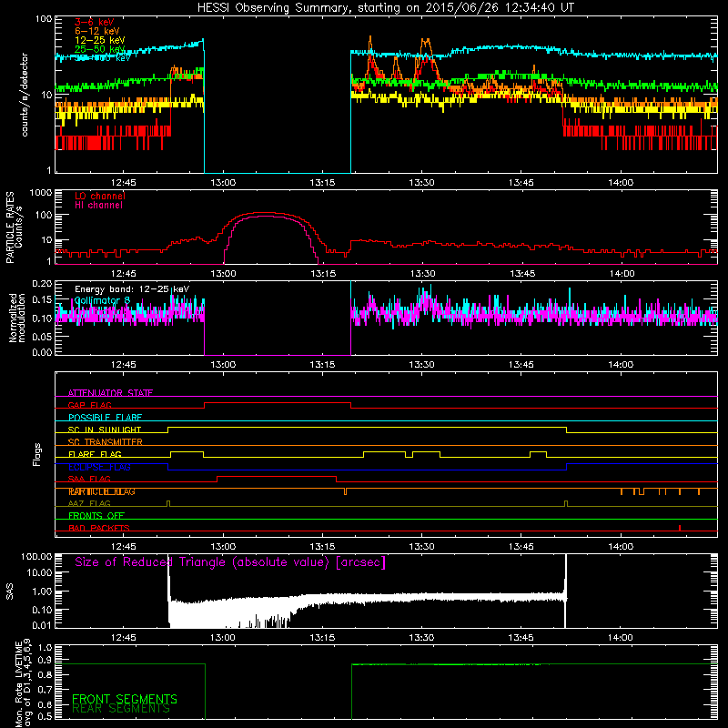Click the "0.05" modulation y-axis value

(42, 337)
